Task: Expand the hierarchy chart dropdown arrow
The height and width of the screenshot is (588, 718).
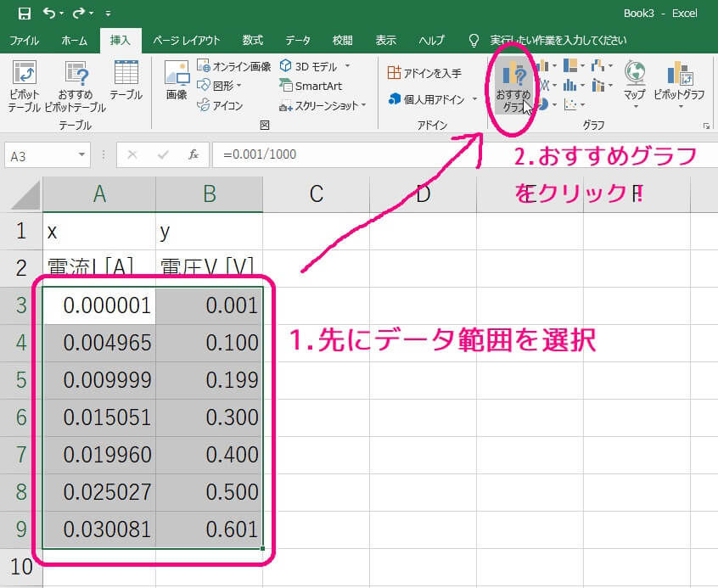Action: (x=582, y=66)
